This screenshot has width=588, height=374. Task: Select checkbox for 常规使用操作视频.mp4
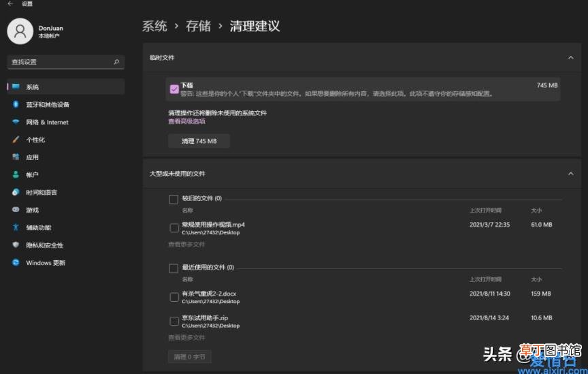tap(174, 228)
